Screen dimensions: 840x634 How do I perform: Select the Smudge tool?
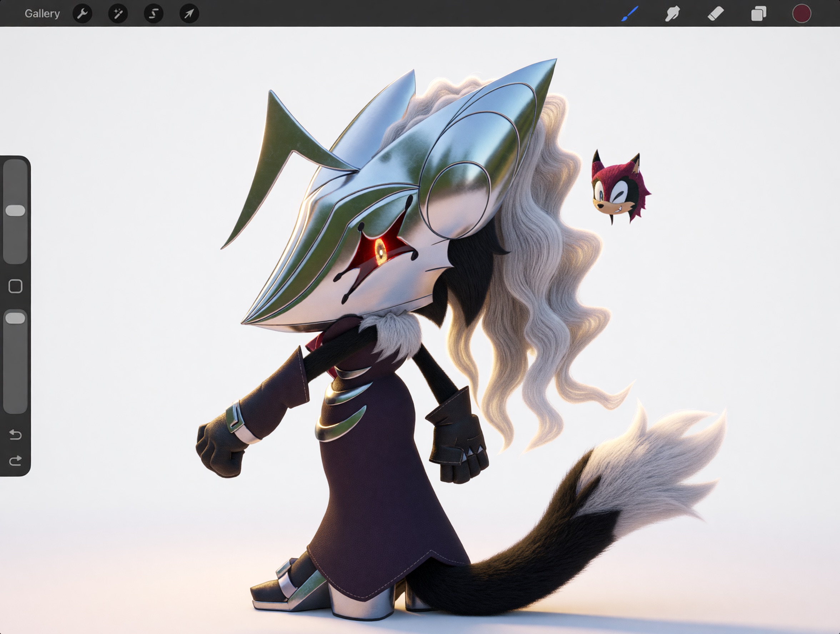(672, 14)
